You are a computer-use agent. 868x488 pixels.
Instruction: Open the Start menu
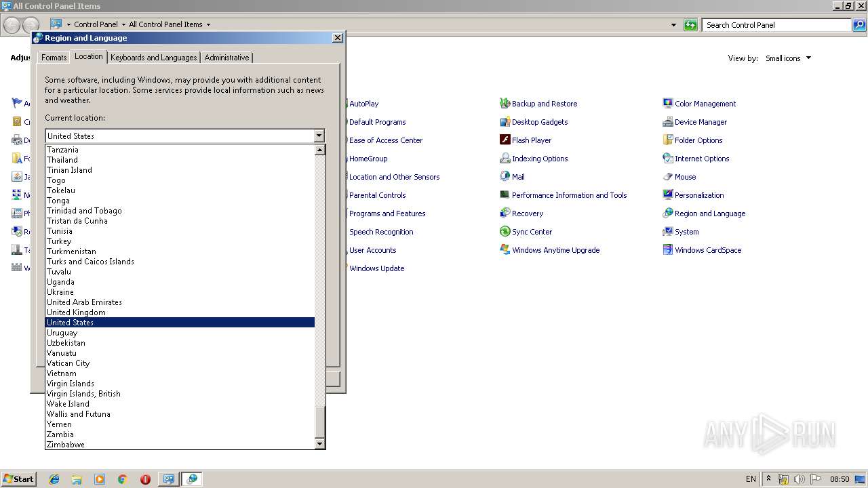coord(18,479)
